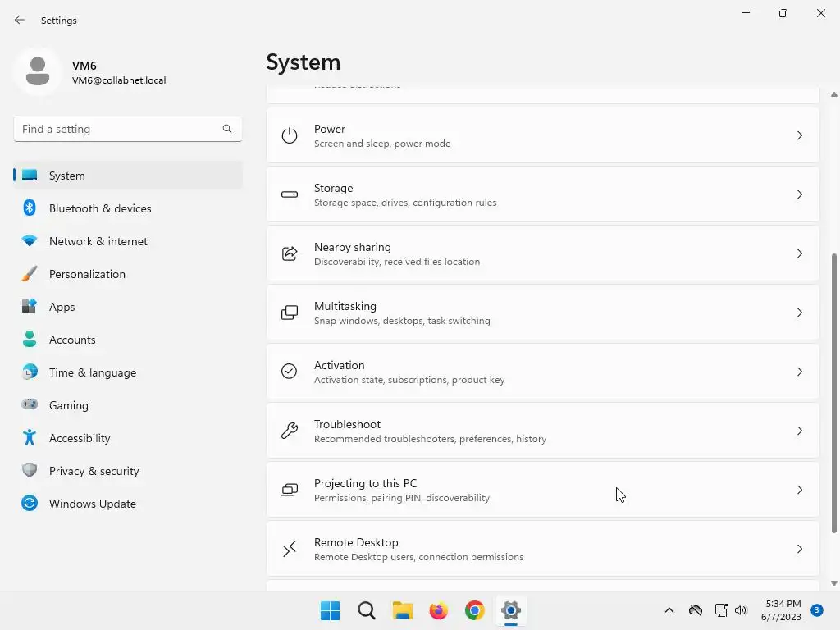Click the Windows Update sync icon

click(x=30, y=503)
